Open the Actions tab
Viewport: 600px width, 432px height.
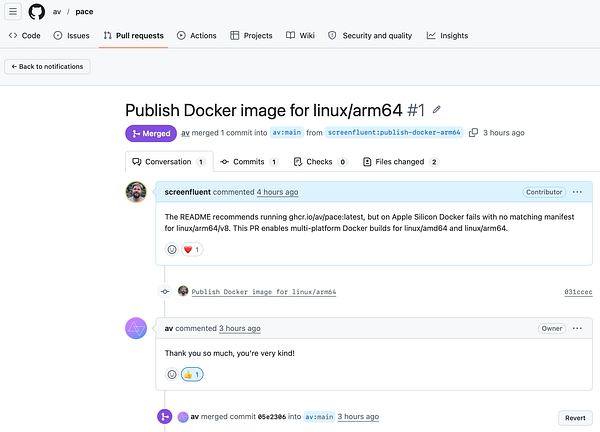click(197, 36)
